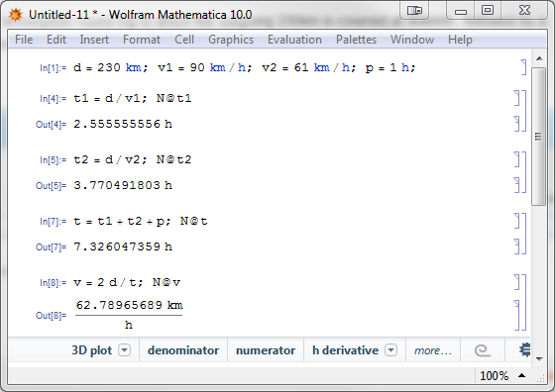Open the 3D plot options dropdown arrow
The image size is (555, 392).
(124, 350)
